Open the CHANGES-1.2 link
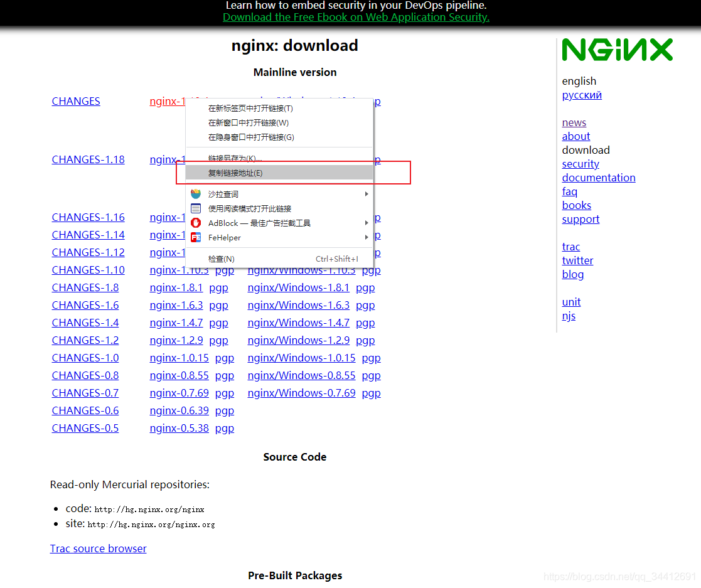Screen dimensions: 701x588 [x=85, y=340]
